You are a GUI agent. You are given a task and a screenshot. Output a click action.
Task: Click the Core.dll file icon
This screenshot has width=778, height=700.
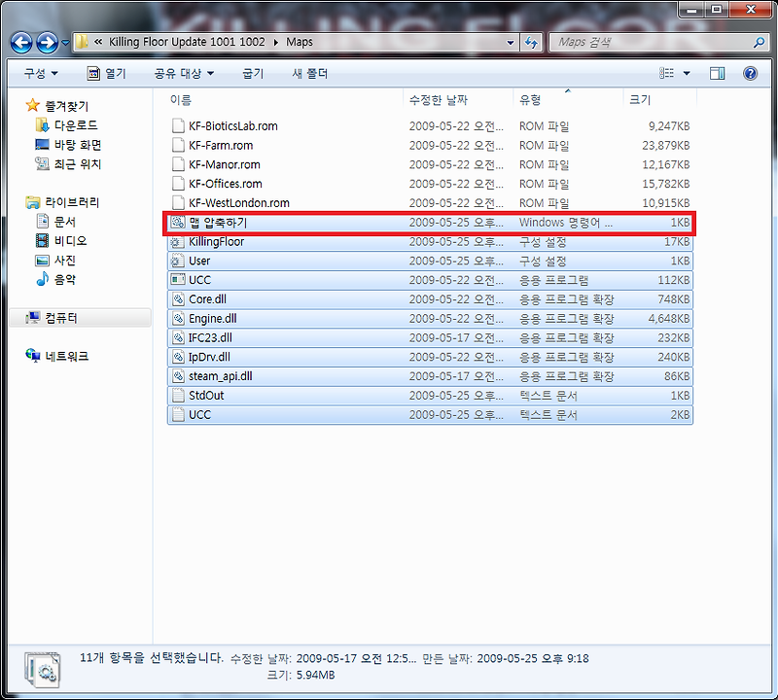[x=178, y=299]
